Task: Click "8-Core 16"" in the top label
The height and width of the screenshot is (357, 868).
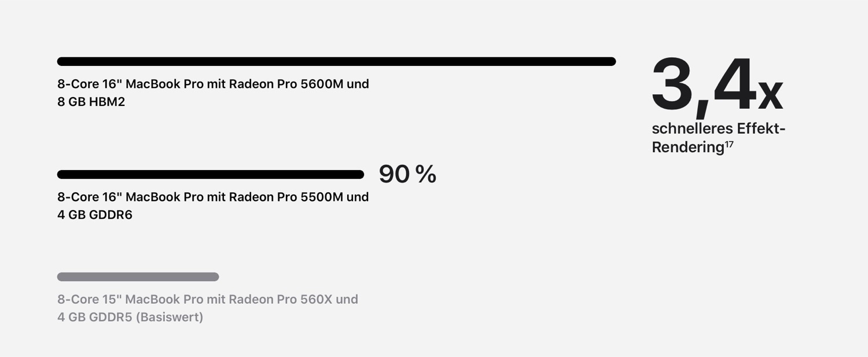Action: [x=89, y=84]
